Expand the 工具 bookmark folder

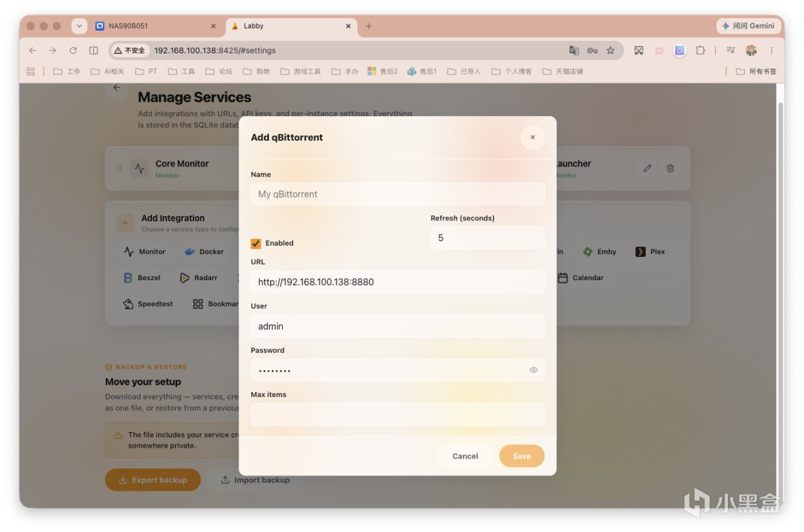click(181, 71)
